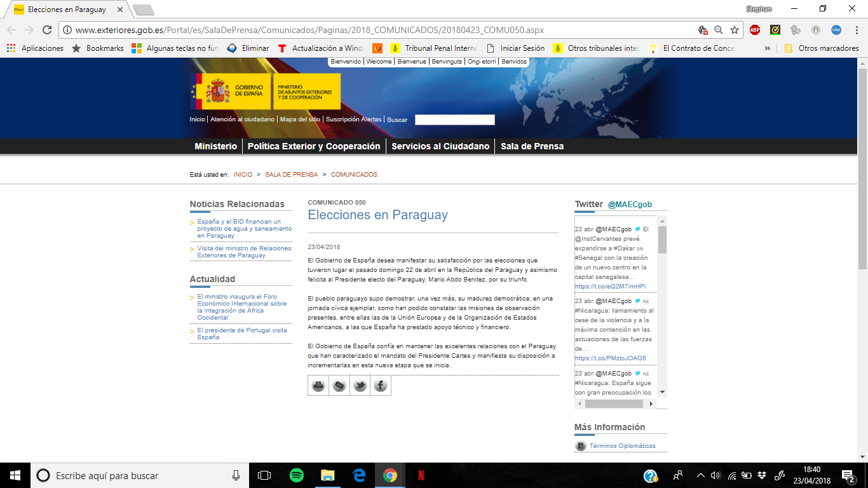Click the browser address bar URL
Image resolution: width=868 pixels, height=488 pixels.
point(309,30)
